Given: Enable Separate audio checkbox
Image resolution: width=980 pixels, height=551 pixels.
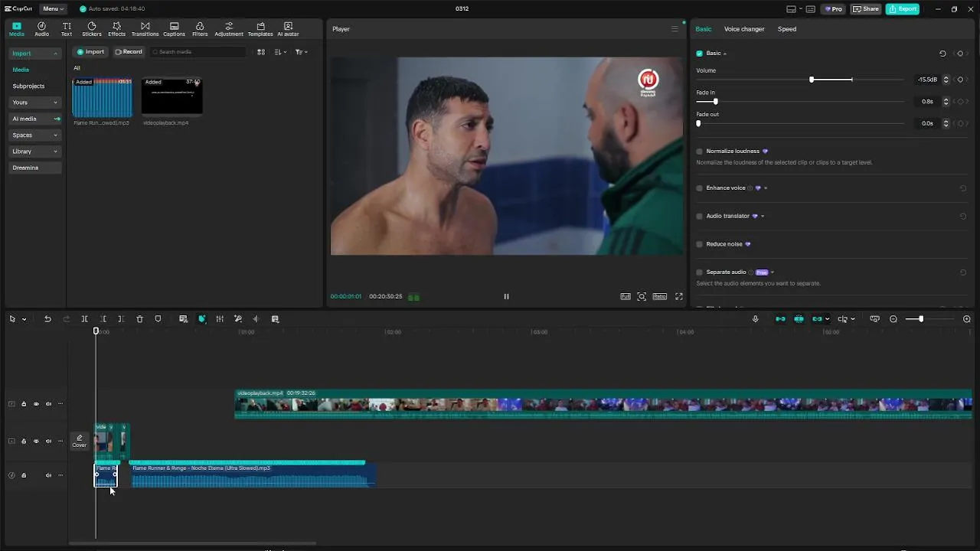Looking at the screenshot, I should click(699, 272).
